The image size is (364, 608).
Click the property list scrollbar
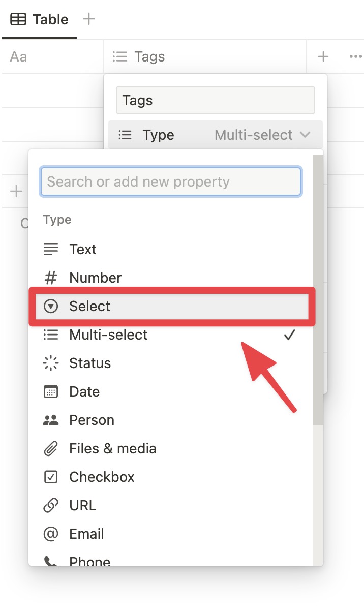[x=318, y=289]
